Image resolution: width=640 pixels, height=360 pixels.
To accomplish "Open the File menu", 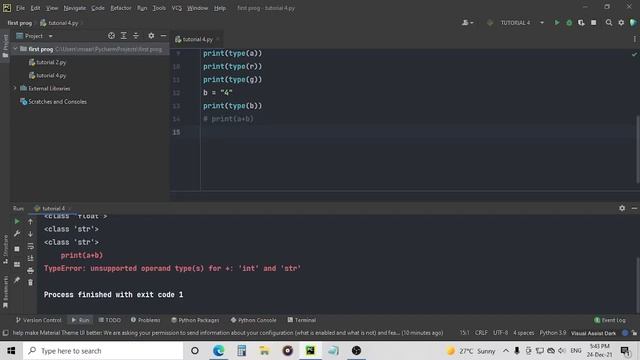I will (x=20, y=8).
